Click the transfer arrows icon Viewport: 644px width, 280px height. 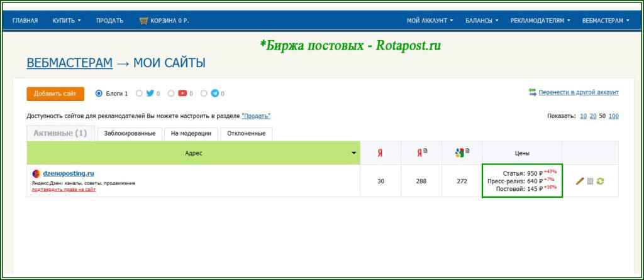tap(533, 92)
